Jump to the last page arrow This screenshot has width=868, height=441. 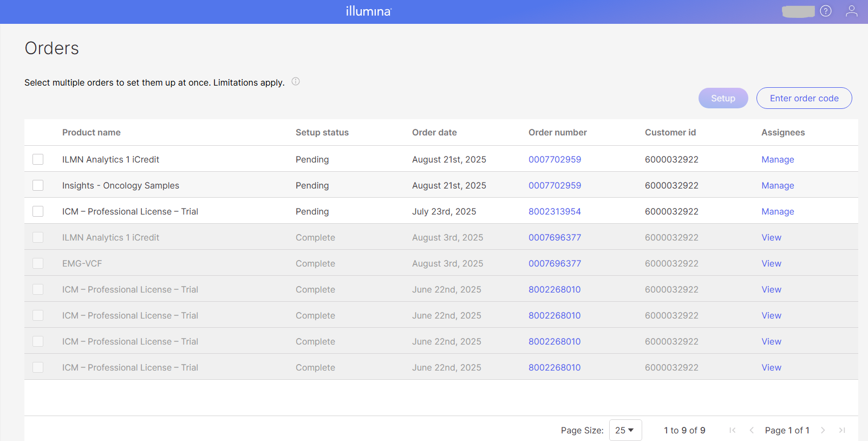(842, 430)
